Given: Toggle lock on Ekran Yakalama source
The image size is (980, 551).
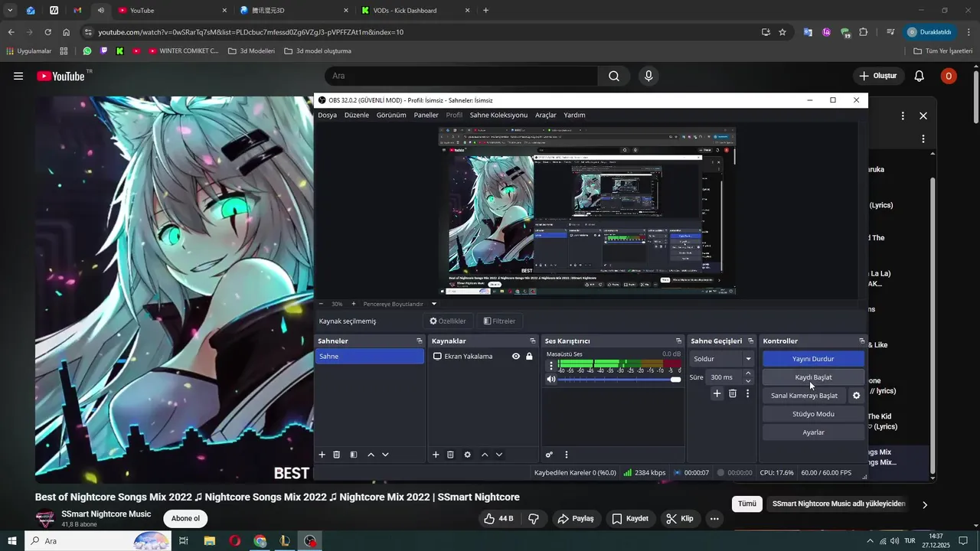Looking at the screenshot, I should pos(529,357).
